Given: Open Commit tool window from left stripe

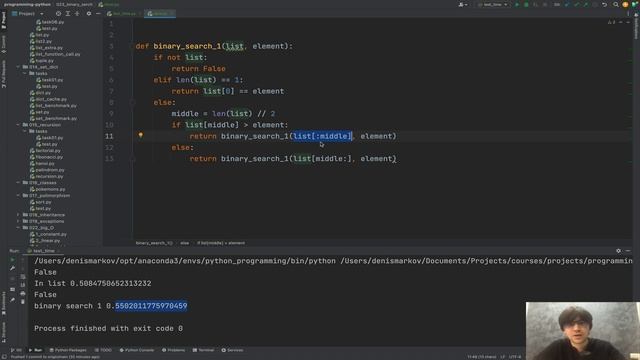Looking at the screenshot, I should point(4,44).
